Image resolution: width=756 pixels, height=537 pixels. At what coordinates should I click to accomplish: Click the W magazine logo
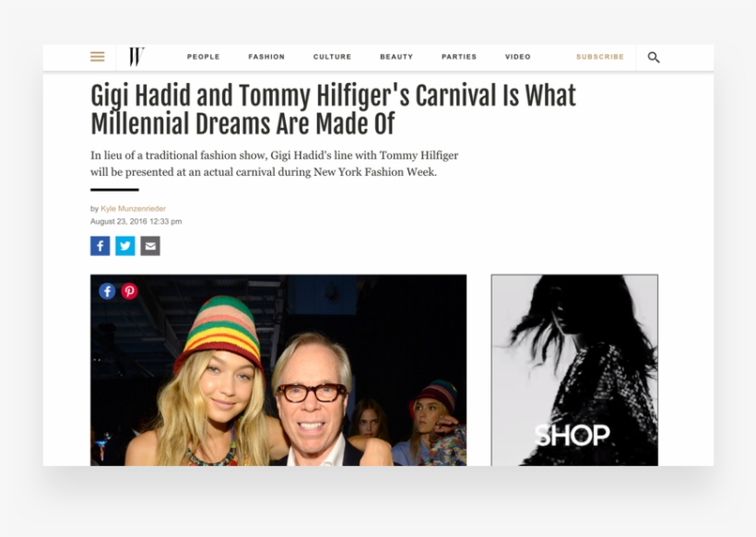point(137,57)
